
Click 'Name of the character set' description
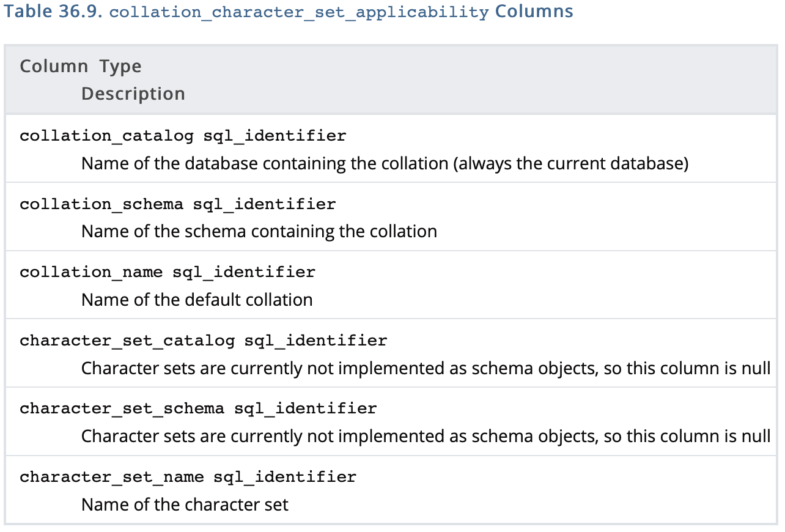pos(185,504)
